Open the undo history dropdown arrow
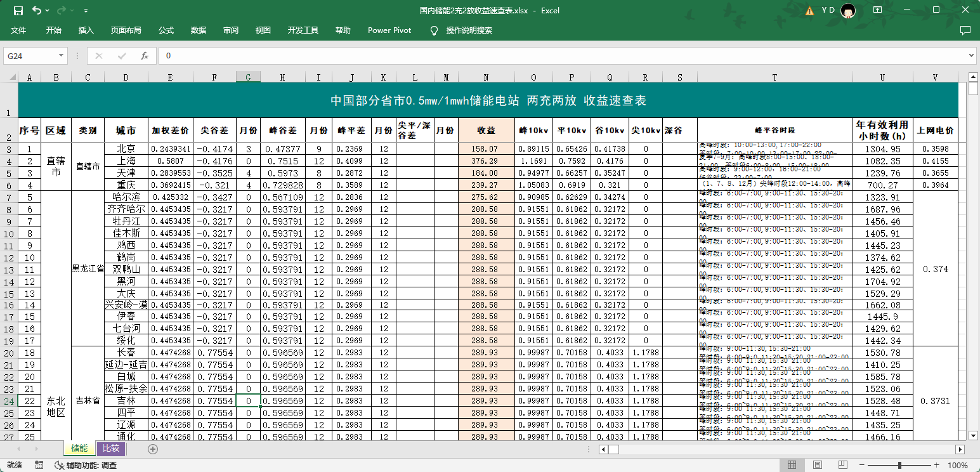 48,11
